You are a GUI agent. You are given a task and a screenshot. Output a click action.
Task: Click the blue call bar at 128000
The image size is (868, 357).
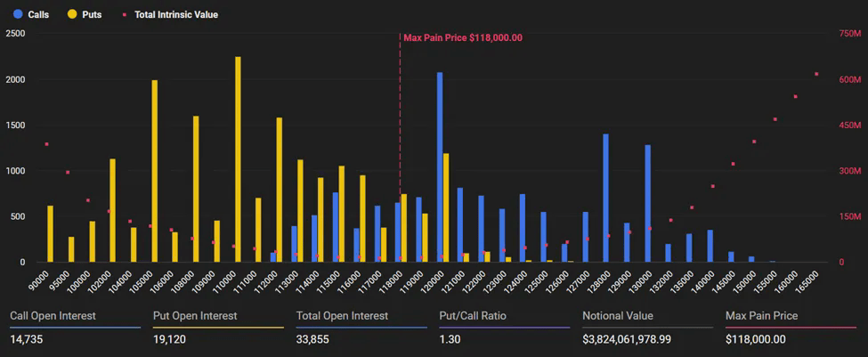tap(605, 199)
